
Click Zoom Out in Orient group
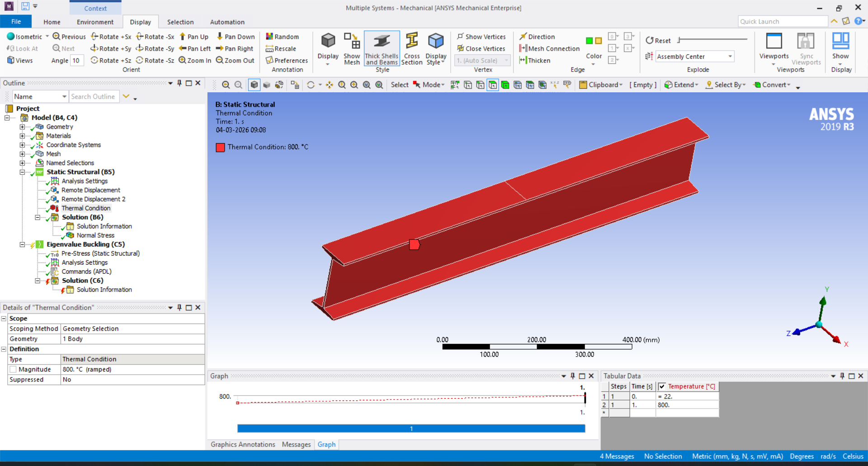pos(235,60)
